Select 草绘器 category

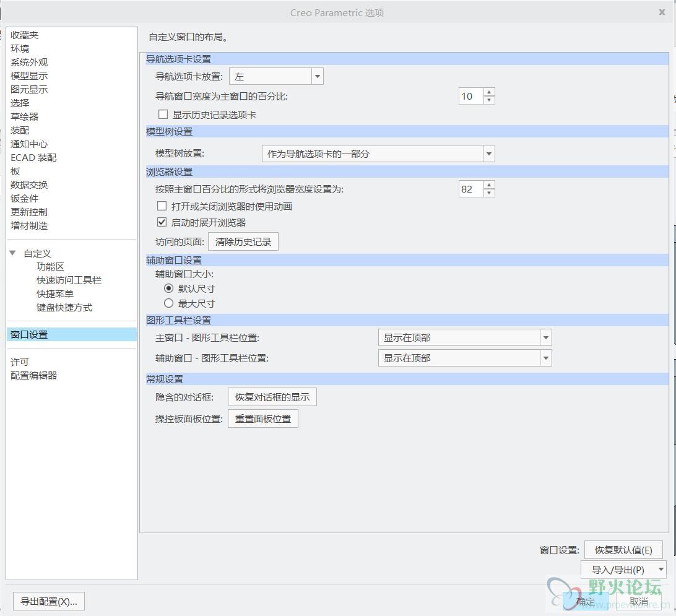(x=25, y=117)
